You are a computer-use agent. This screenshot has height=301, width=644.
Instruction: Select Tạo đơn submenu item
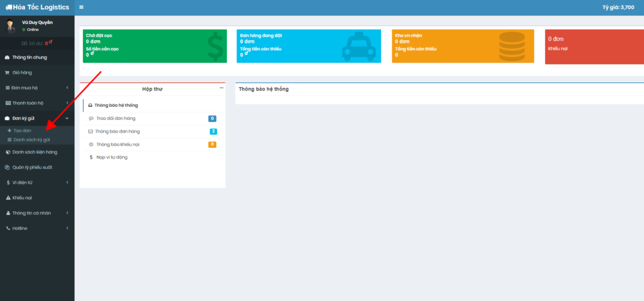click(37, 131)
